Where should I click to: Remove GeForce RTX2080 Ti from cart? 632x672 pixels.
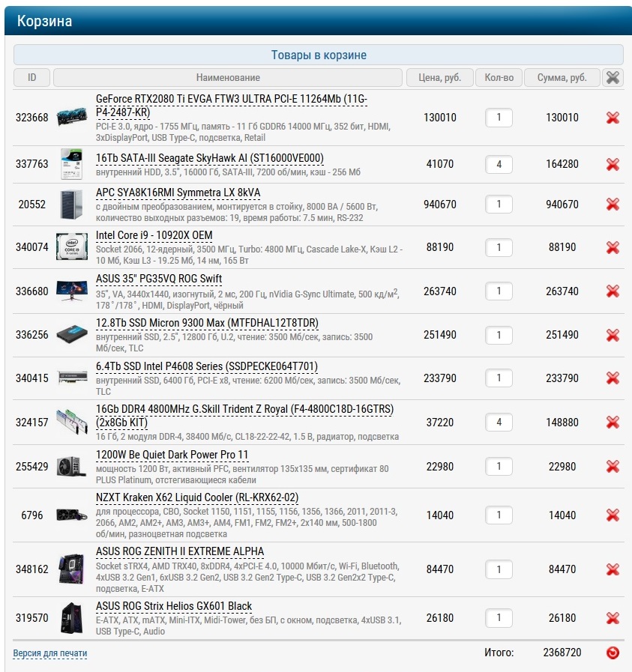pyautogui.click(x=613, y=118)
